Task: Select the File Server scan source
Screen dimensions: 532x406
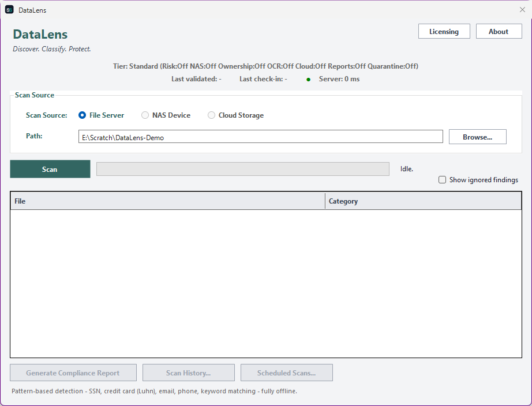Action: [x=101, y=115]
